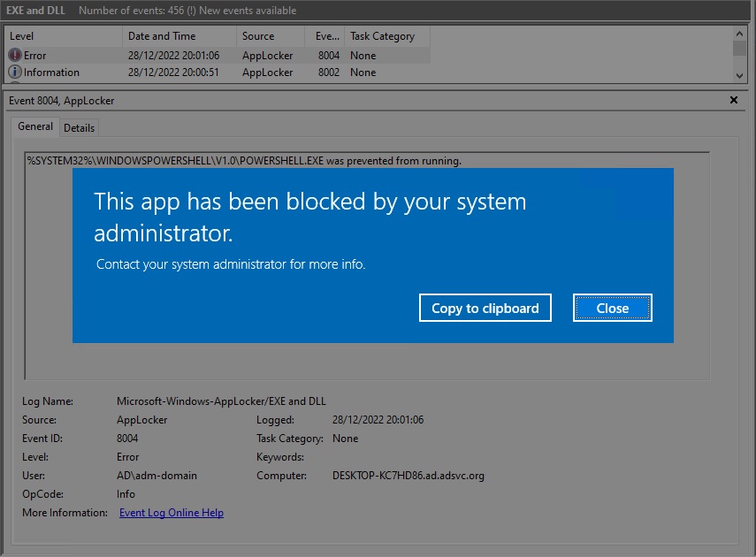756x557 pixels.
Task: Sort events by the Date and Time column
Action: 159,36
